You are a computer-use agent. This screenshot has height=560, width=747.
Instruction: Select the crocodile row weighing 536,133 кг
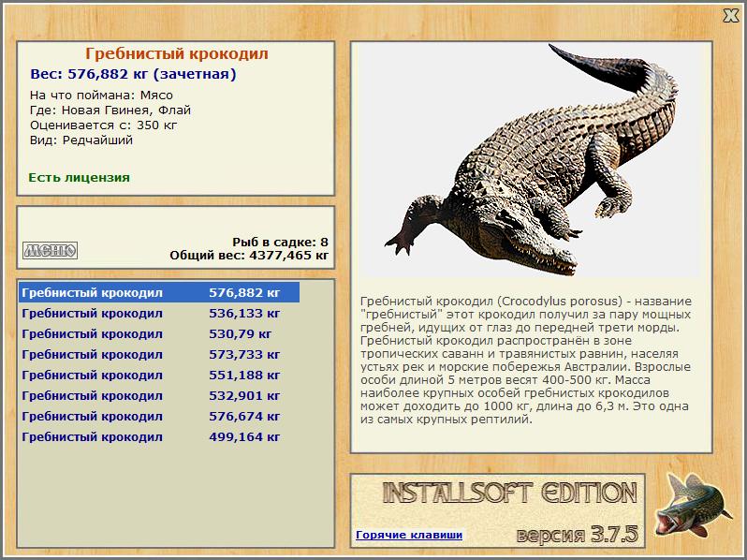point(159,313)
